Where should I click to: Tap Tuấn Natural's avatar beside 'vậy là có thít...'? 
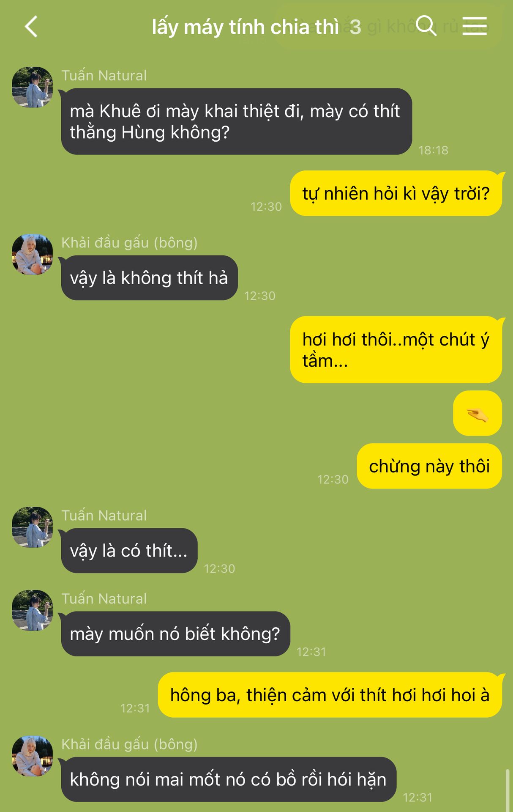pyautogui.click(x=33, y=527)
